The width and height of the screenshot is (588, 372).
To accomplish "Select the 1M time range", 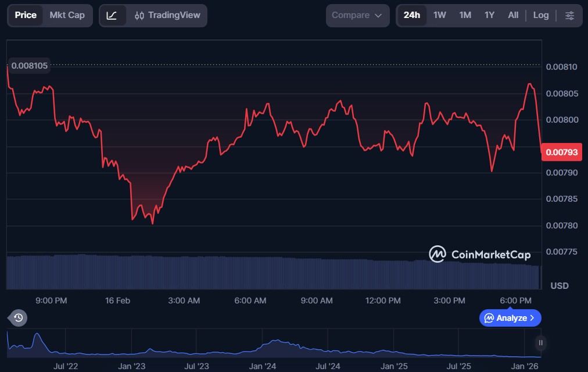I will [465, 15].
